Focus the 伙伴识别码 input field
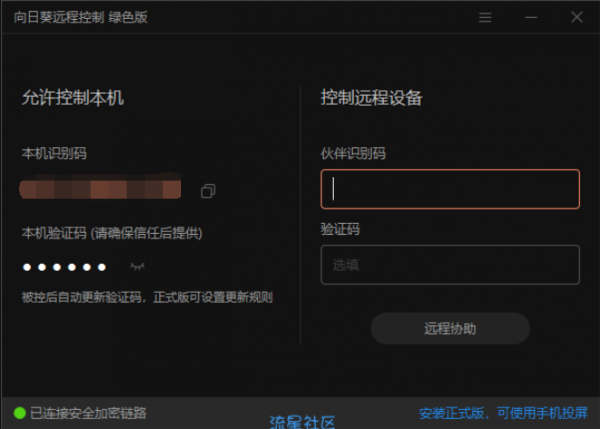Image resolution: width=600 pixels, height=429 pixels. 450,189
